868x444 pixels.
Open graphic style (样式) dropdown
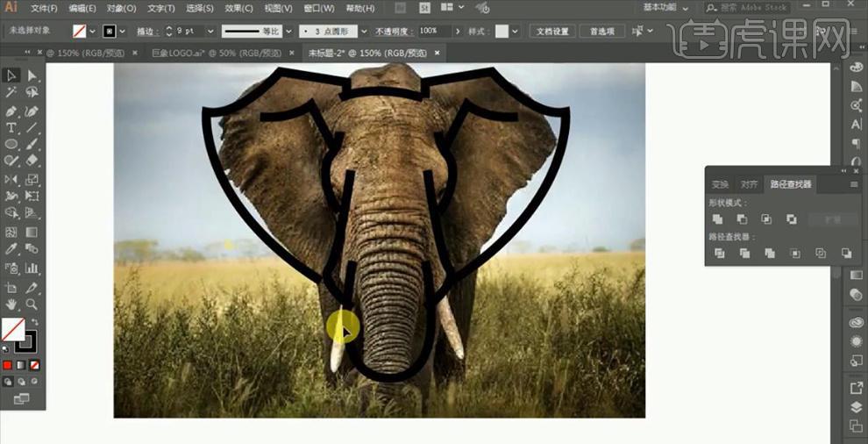[516, 32]
